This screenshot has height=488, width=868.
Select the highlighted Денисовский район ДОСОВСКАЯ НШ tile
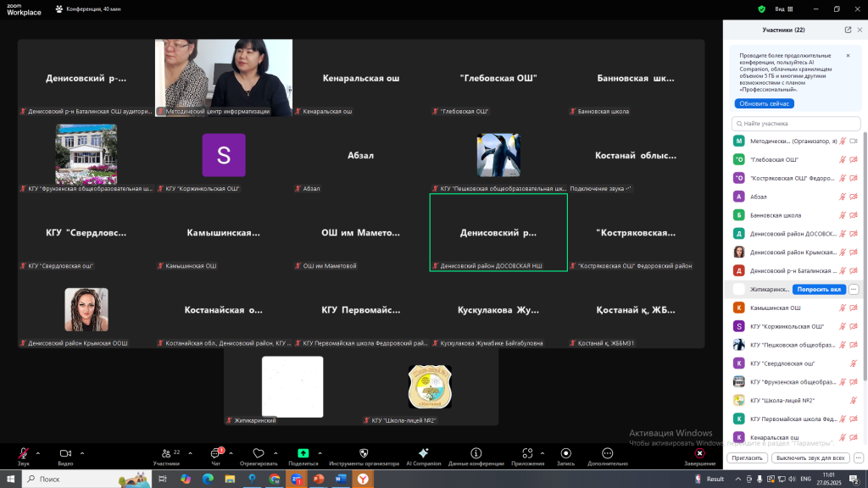tap(498, 232)
